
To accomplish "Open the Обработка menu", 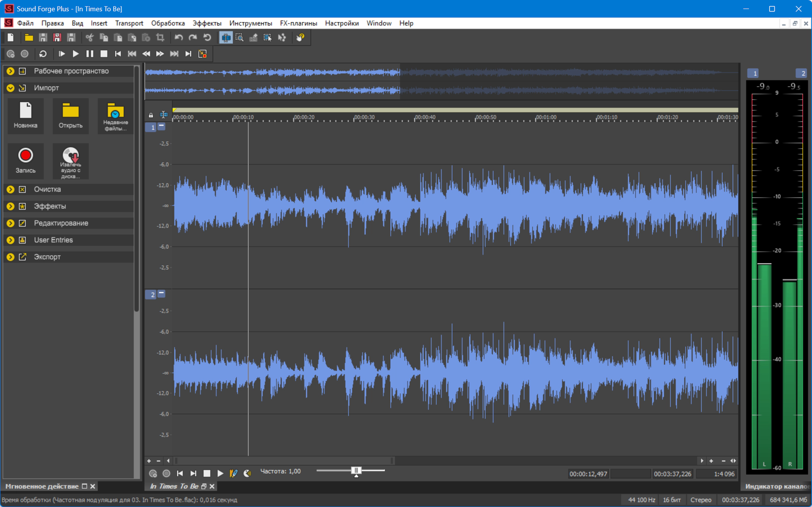I will [x=168, y=23].
